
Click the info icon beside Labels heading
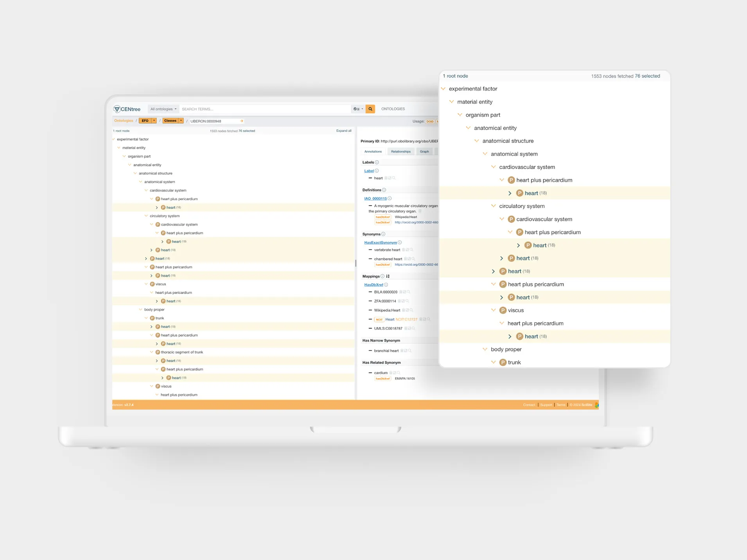pos(377,162)
